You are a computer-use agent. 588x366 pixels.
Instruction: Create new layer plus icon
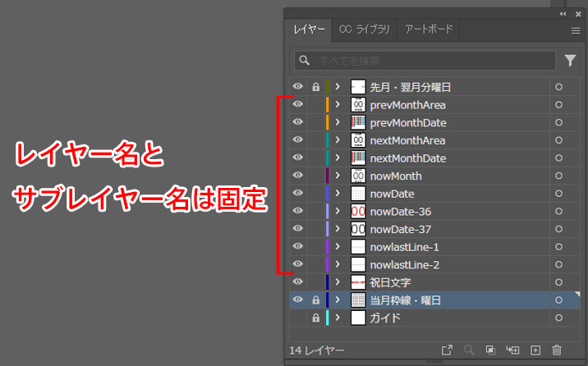point(535,350)
